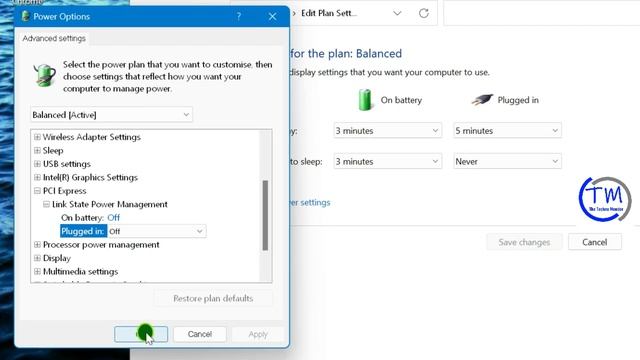This screenshot has height=360, width=640.
Task: Expand Multimedia settings node
Action: (37, 271)
